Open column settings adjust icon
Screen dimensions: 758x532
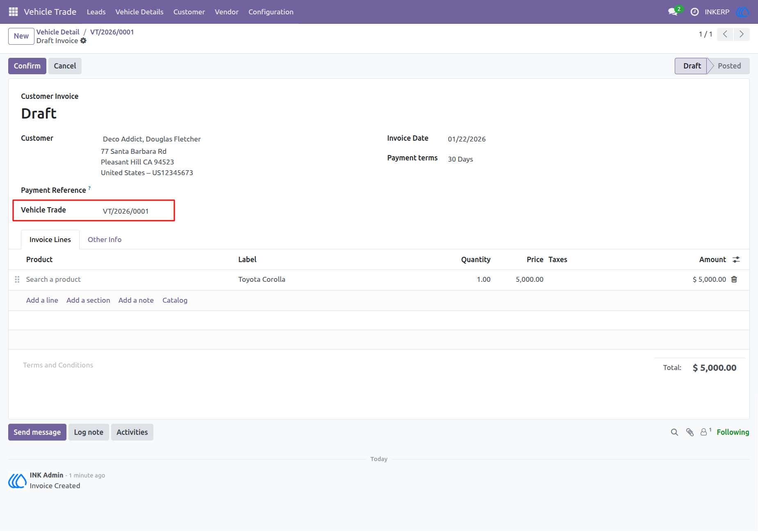click(x=736, y=260)
